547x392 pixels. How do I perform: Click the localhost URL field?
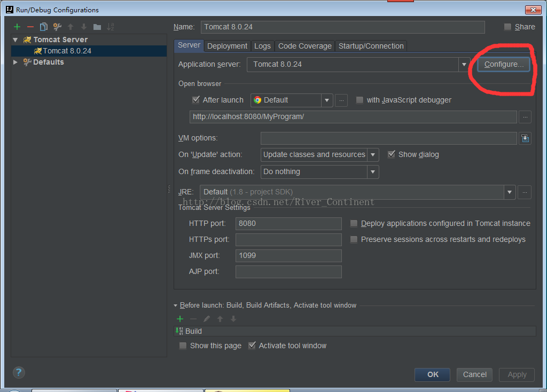353,117
